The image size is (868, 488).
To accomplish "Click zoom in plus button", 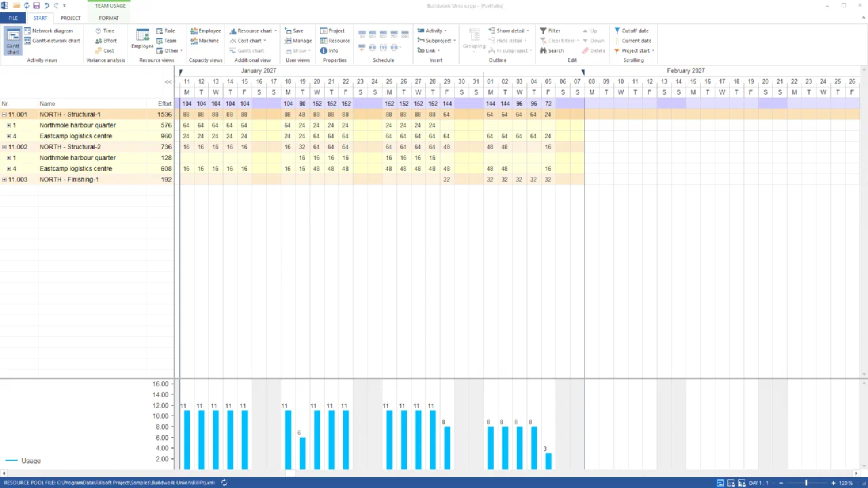I will coord(833,483).
